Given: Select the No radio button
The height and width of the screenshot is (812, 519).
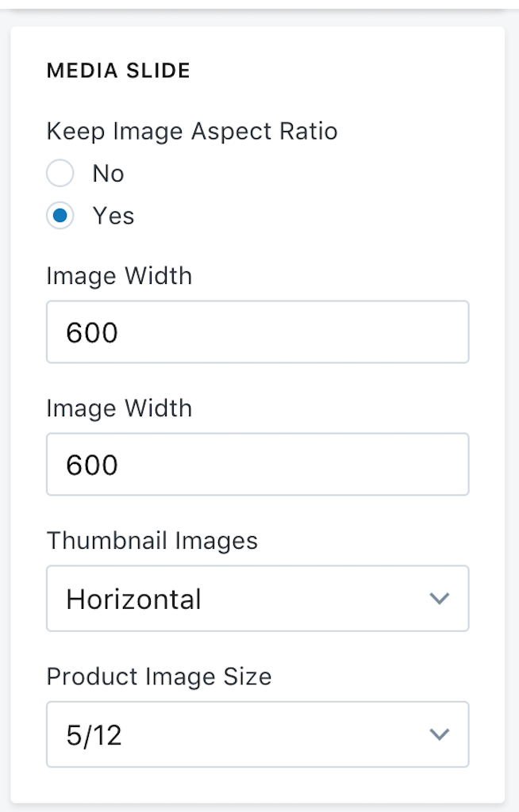Looking at the screenshot, I should tap(60, 174).
